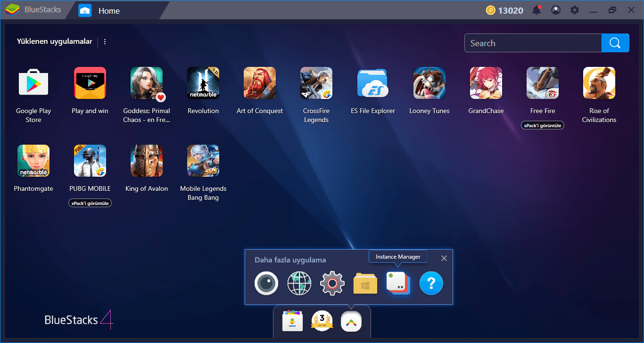Launch Looney Tunes game
The image size is (644, 343).
[429, 83]
